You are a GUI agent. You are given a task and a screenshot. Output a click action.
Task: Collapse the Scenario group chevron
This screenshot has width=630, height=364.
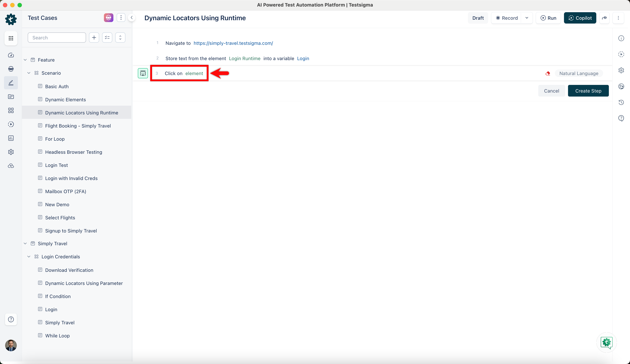point(29,73)
